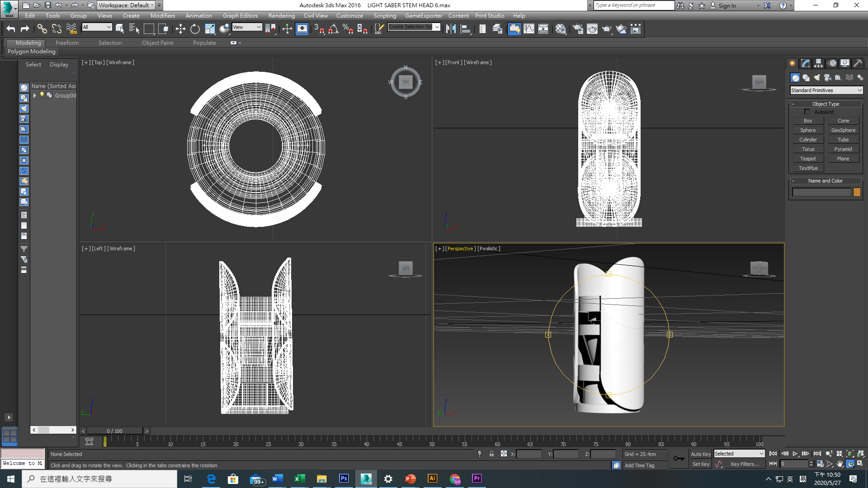Toggle the Auto Key mode
Screen dimensions: 868x488
click(x=701, y=454)
